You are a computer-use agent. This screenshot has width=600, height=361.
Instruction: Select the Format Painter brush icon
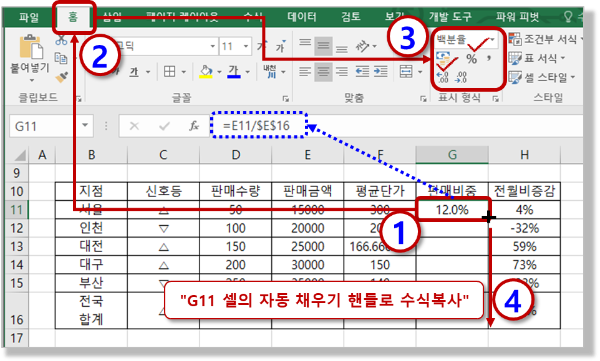coord(61,76)
